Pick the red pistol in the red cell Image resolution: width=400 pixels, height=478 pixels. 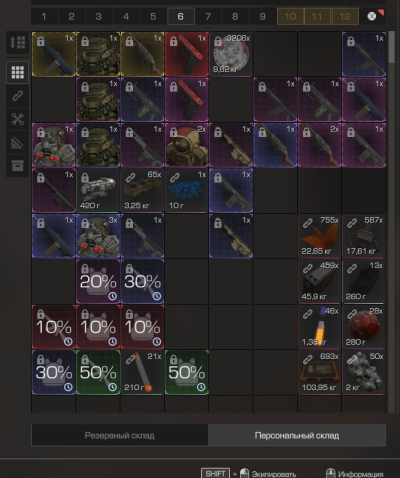click(187, 54)
